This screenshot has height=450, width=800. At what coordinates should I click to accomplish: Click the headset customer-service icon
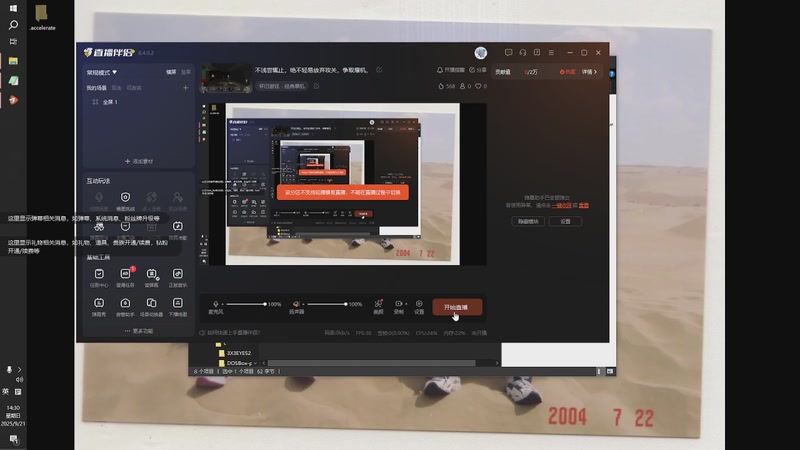(523, 53)
